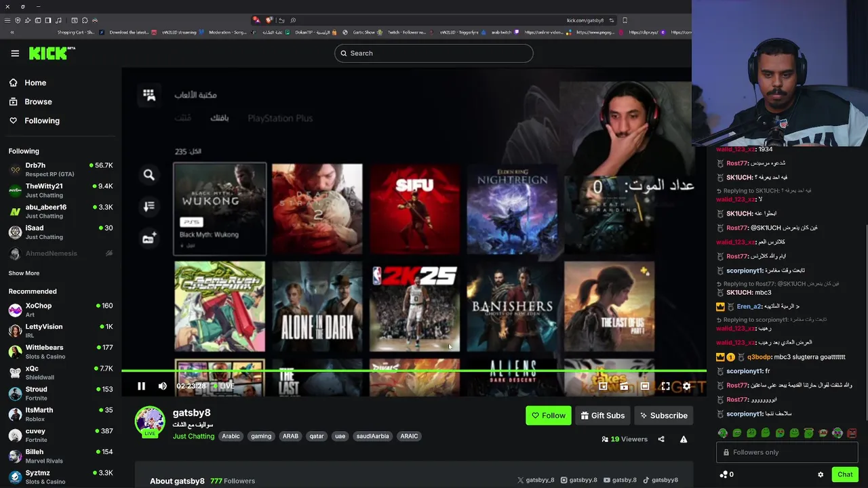The height and width of the screenshot is (488, 868).
Task: Click the qatar tag
Action: pos(317,436)
